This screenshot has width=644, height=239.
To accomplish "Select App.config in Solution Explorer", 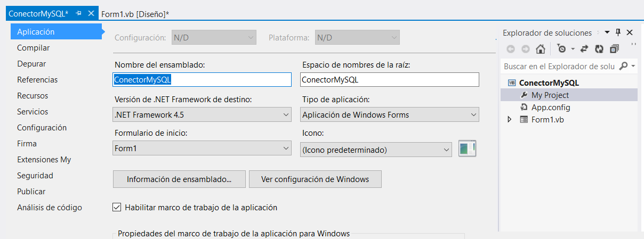I will click(x=551, y=108).
